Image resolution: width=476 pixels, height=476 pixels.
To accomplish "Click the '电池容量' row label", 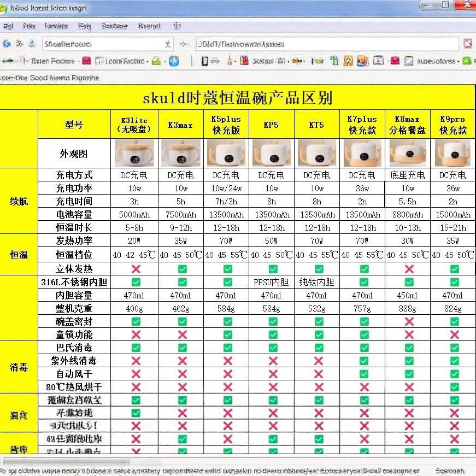I will 74,215.
